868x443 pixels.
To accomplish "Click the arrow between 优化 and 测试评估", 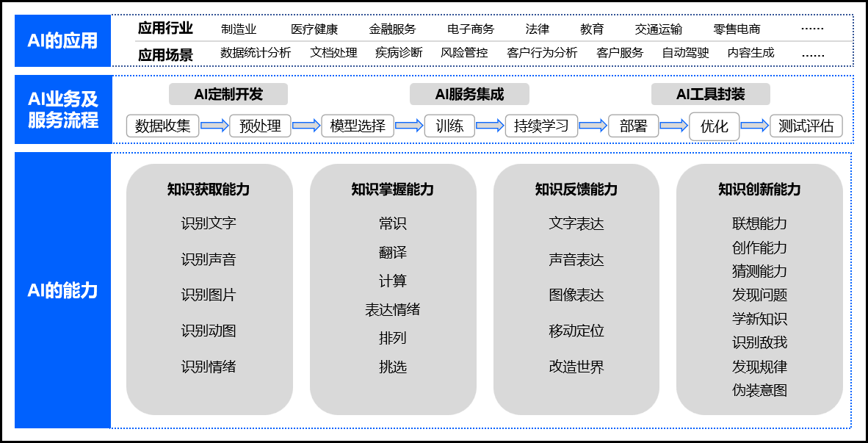I will tap(754, 126).
